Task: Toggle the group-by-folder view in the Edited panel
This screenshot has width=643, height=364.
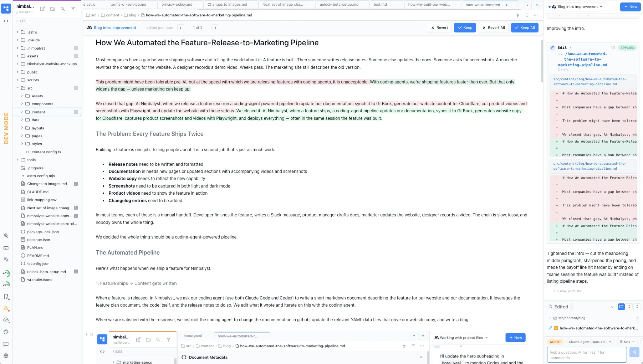Action: [x=621, y=307]
